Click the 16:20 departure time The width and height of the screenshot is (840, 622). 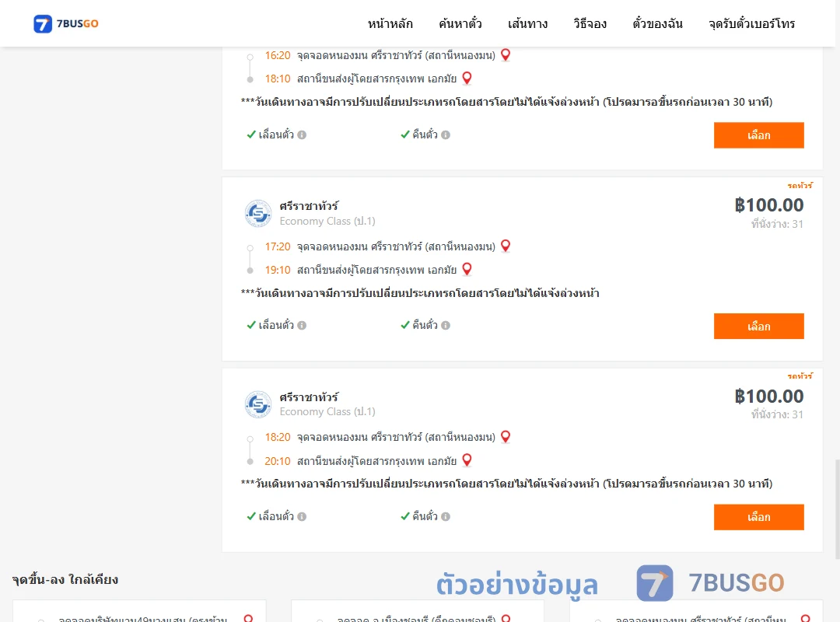[278, 56]
